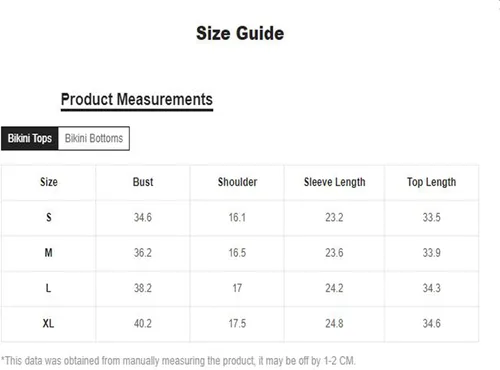Click the 24.2 sleeve length value
The width and height of the screenshot is (500, 370).
pyautogui.click(x=334, y=288)
